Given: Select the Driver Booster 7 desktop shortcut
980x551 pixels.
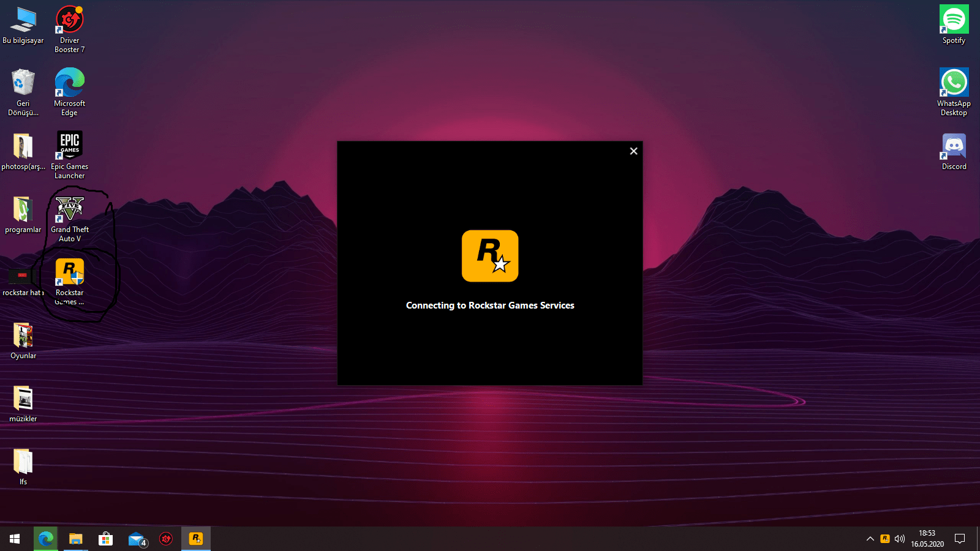Looking at the screenshot, I should click(x=70, y=29).
